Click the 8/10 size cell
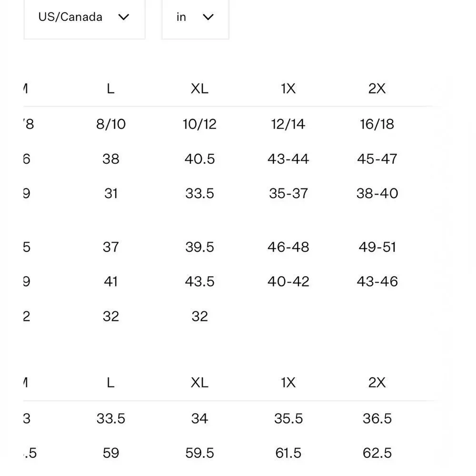Viewport: 476px width, 476px height. coord(111,124)
